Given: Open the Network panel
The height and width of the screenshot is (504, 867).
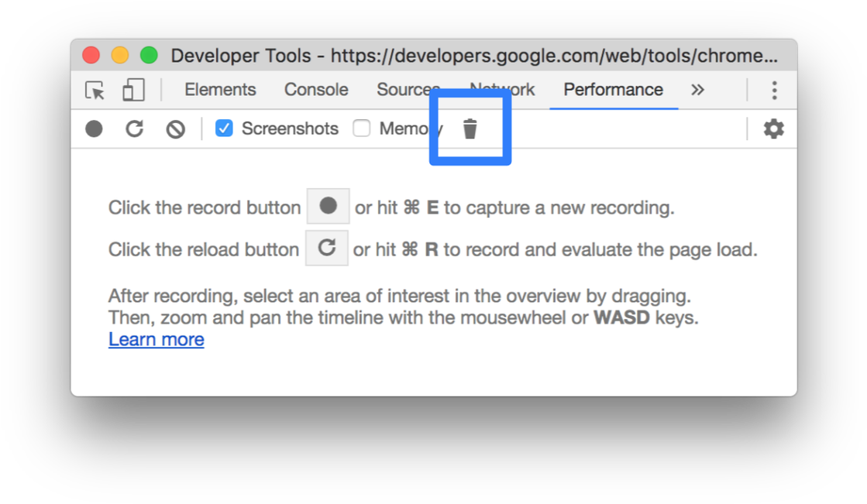Looking at the screenshot, I should [501, 90].
